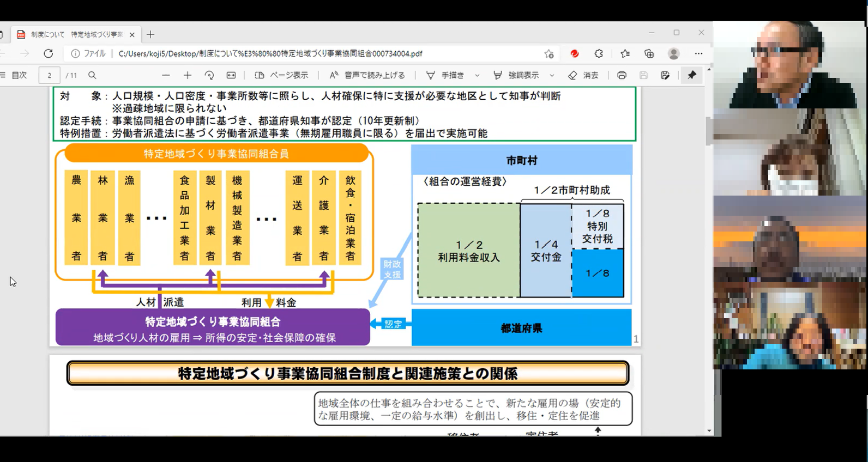Expand the 強調表示 highlight color dropdown
Image resolution: width=868 pixels, height=462 pixels.
pos(552,75)
